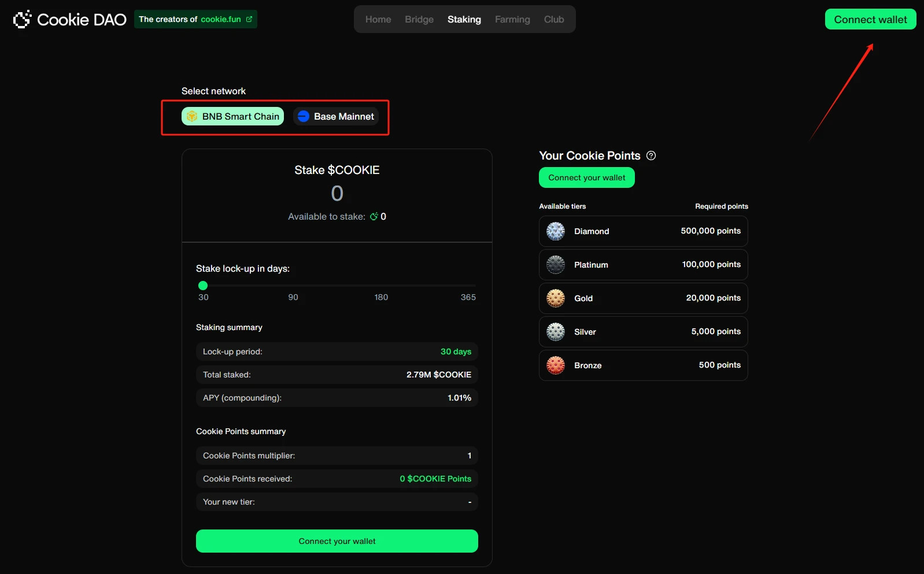Click the wide Connect your wallet button
Image resolution: width=924 pixels, height=574 pixels.
point(337,541)
